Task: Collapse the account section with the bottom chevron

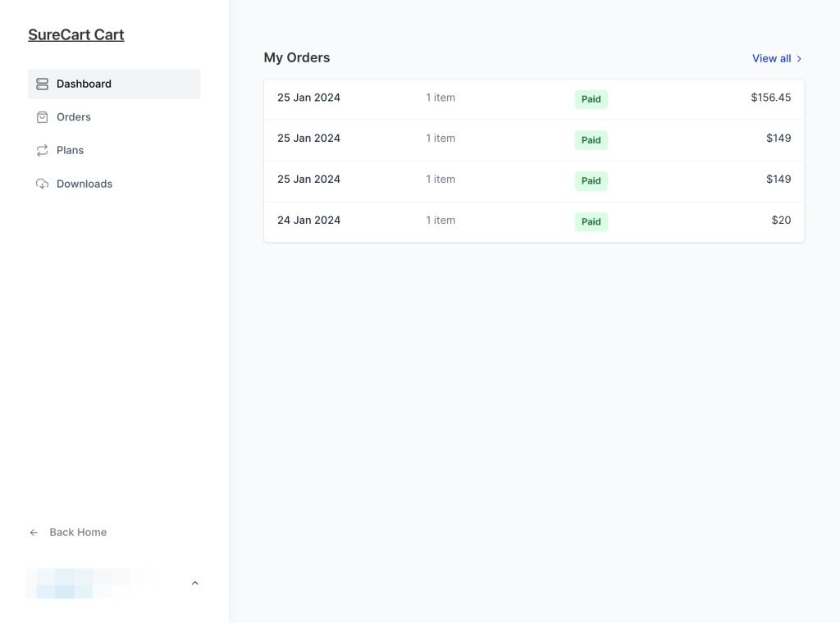Action: click(x=195, y=583)
